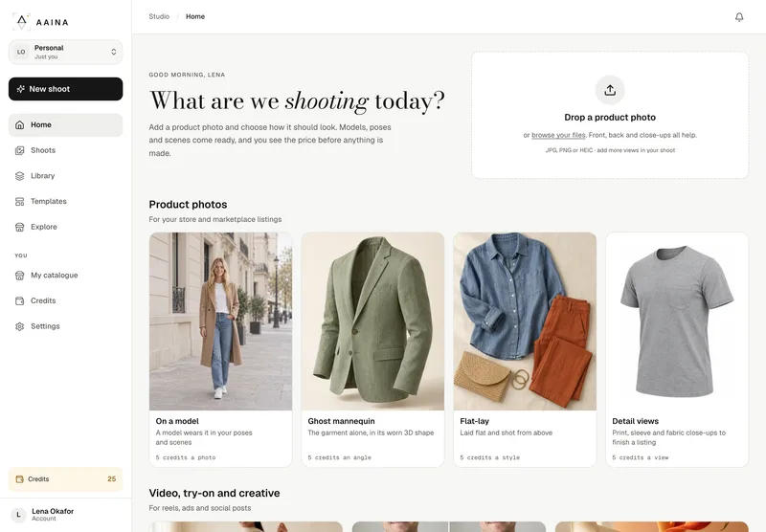Select the Detail views grey t-shirt thumbnail
The image size is (766, 532).
[677, 321]
